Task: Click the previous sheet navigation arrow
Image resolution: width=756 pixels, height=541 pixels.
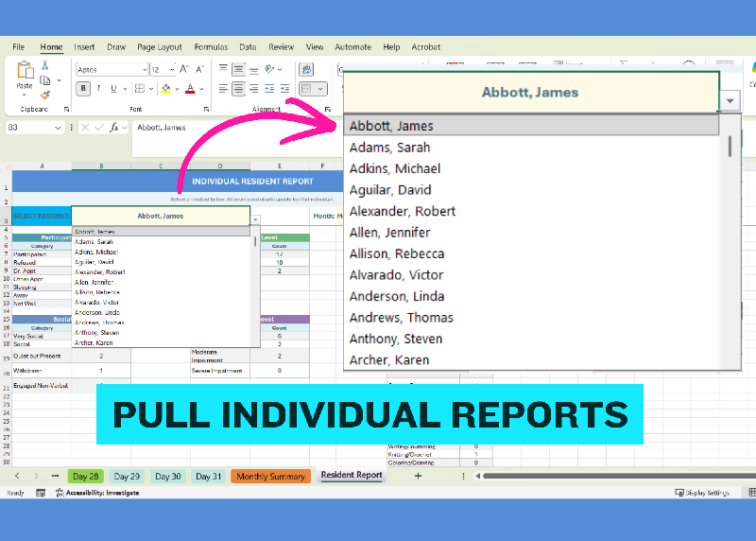Action: pos(17,476)
